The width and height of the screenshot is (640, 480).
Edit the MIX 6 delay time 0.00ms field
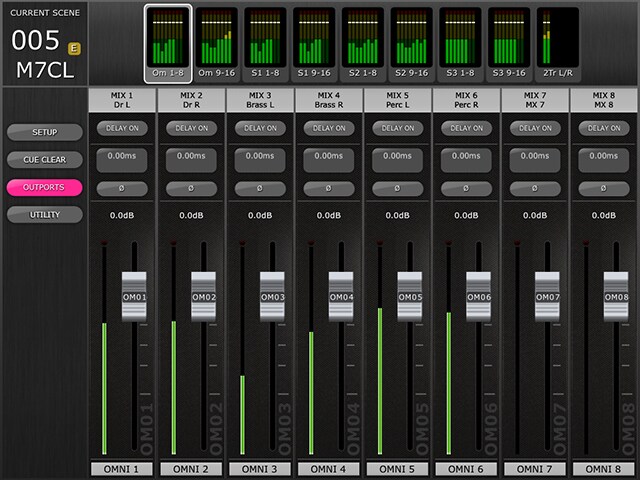coord(466,157)
